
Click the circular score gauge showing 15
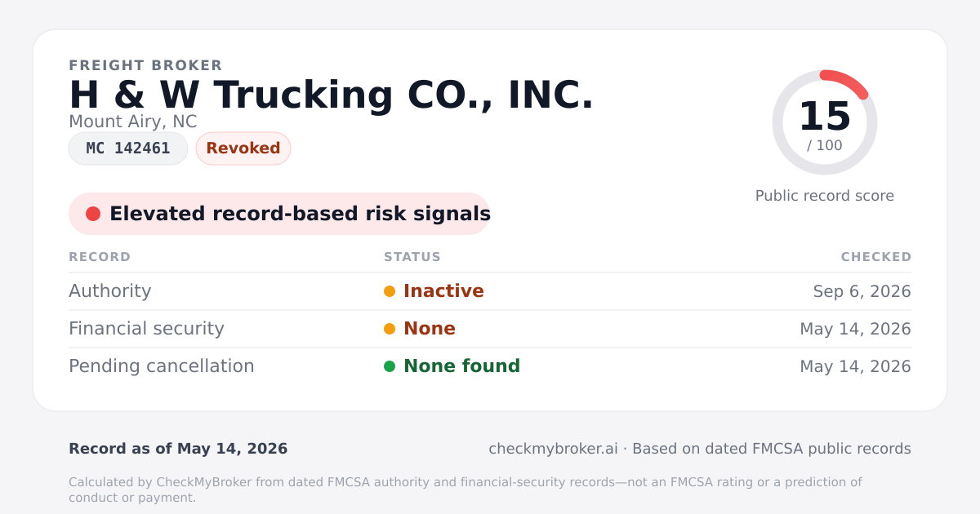pyautogui.click(x=825, y=122)
